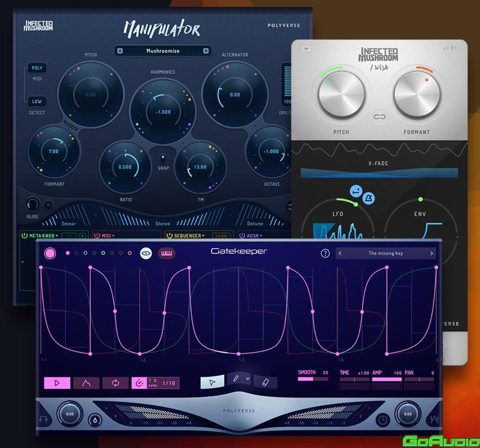Toggle the META KNOB power icon

tap(24, 235)
